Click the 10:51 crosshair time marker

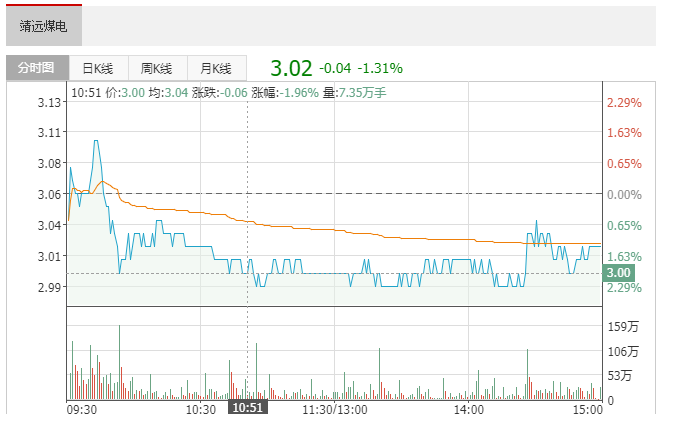pyautogui.click(x=247, y=408)
